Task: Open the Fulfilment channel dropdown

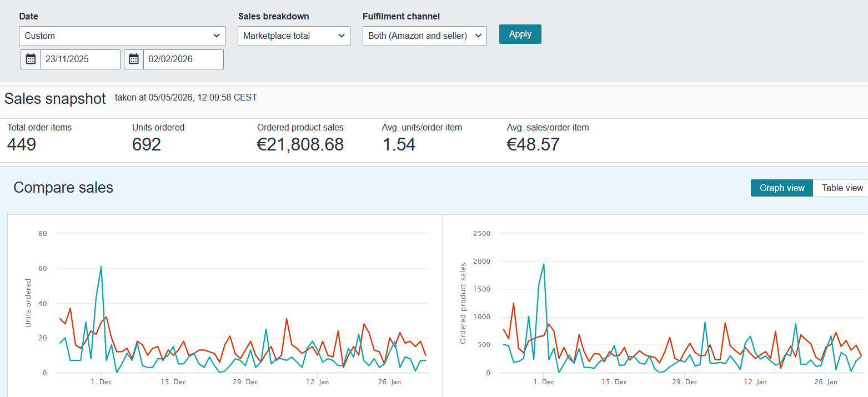Action: click(x=425, y=36)
